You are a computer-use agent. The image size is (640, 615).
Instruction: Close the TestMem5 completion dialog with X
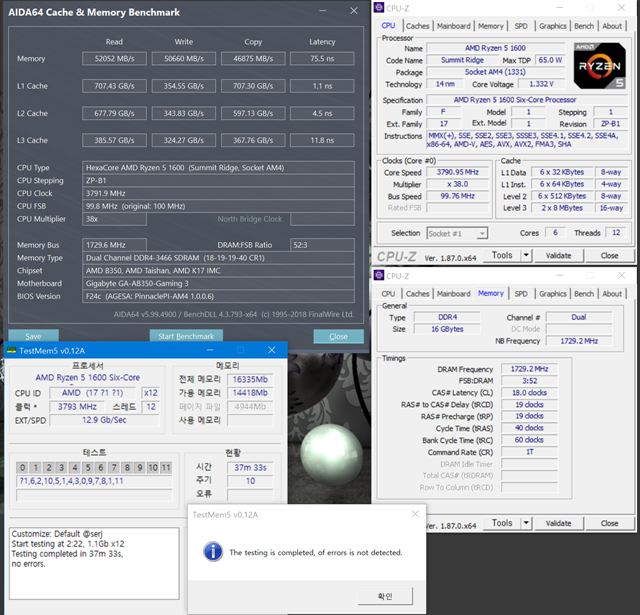click(415, 514)
